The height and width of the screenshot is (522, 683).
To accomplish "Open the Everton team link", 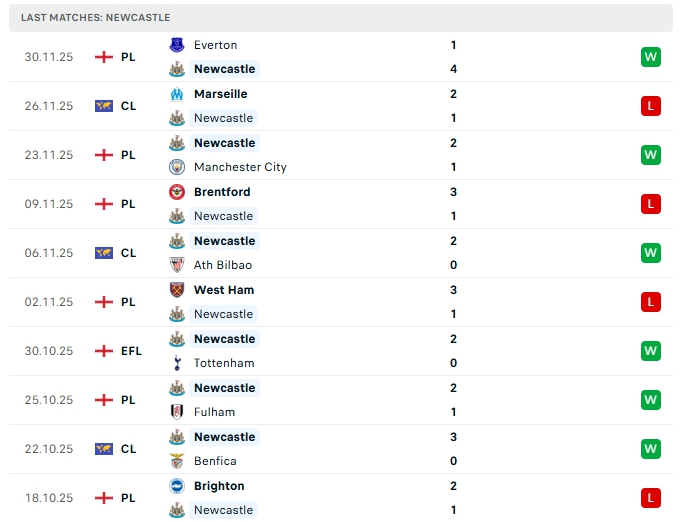I will point(215,45).
